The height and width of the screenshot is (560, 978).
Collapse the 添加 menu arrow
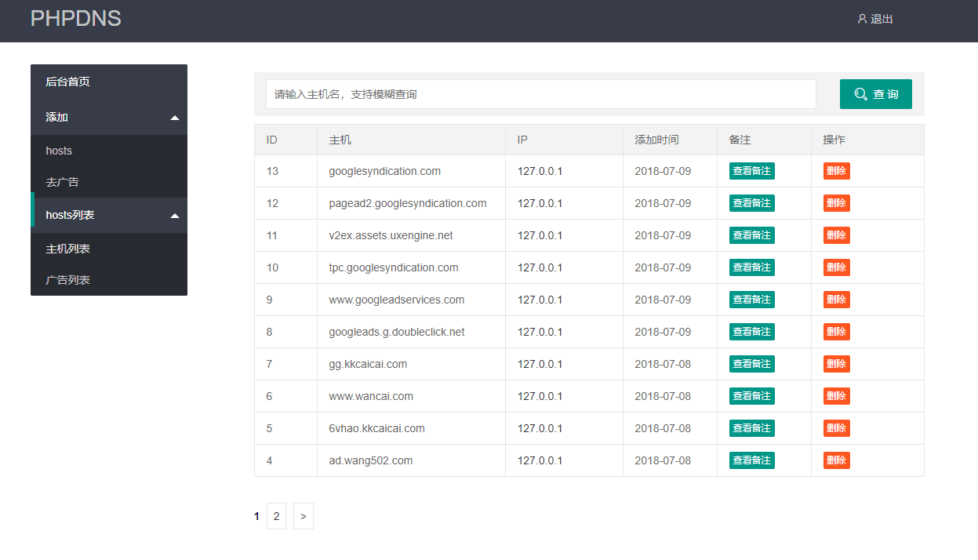click(175, 118)
